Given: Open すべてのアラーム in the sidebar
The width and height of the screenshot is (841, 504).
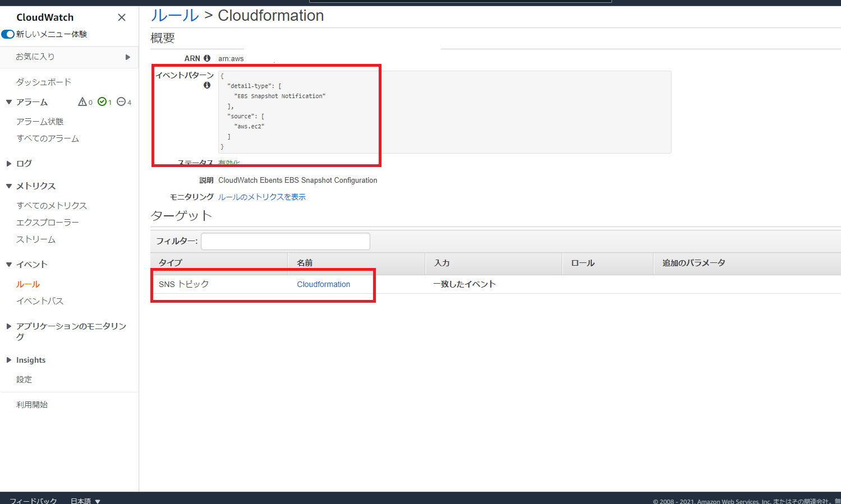Looking at the screenshot, I should tap(48, 138).
